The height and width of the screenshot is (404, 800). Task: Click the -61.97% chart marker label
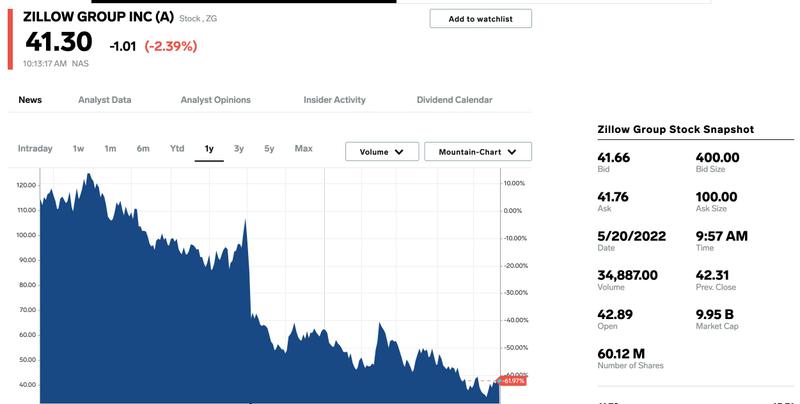coord(511,381)
